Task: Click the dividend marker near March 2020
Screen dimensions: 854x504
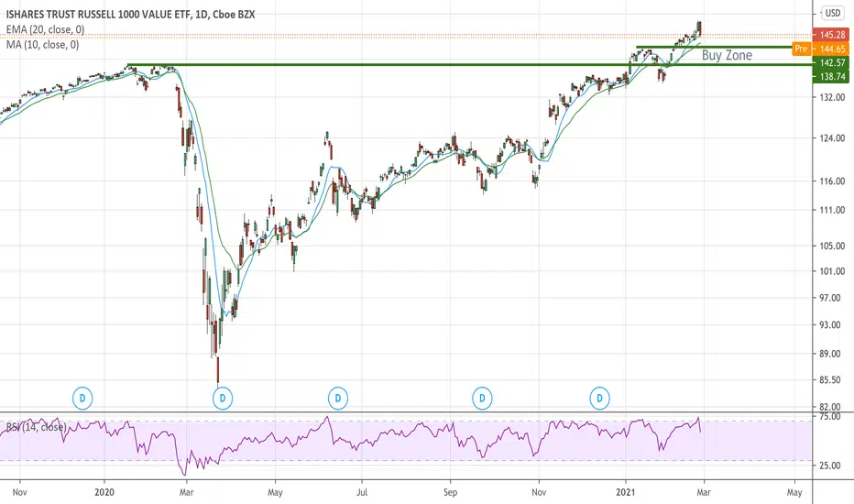Action: (223, 399)
